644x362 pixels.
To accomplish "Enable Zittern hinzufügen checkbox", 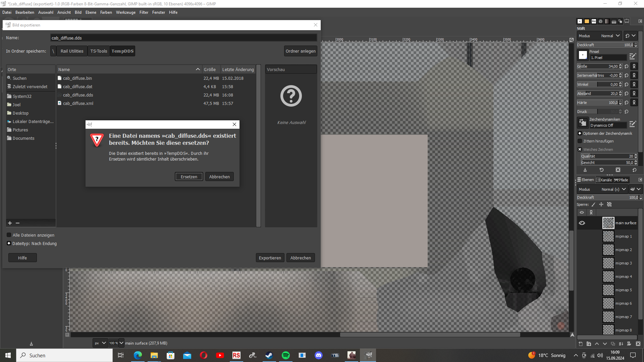I will pos(580,141).
